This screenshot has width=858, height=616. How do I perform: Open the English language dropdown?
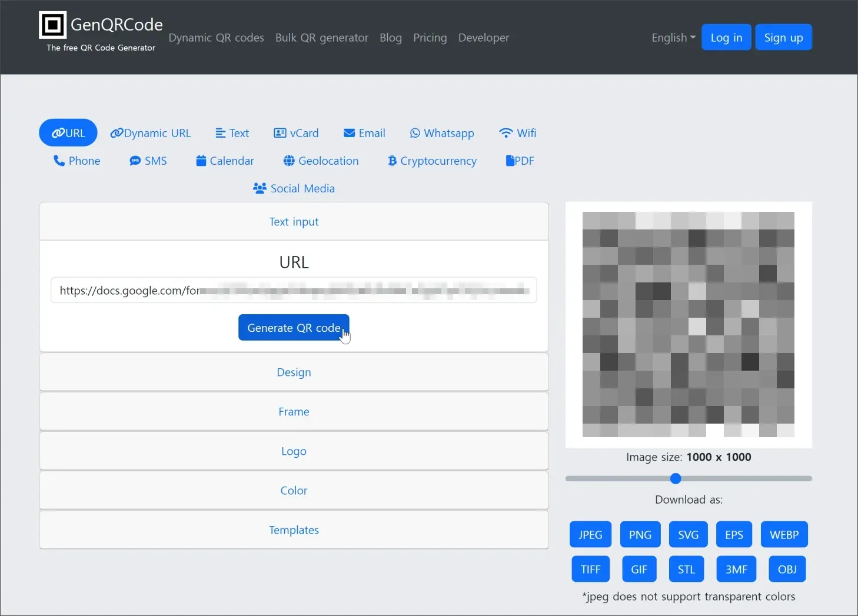pyautogui.click(x=673, y=38)
